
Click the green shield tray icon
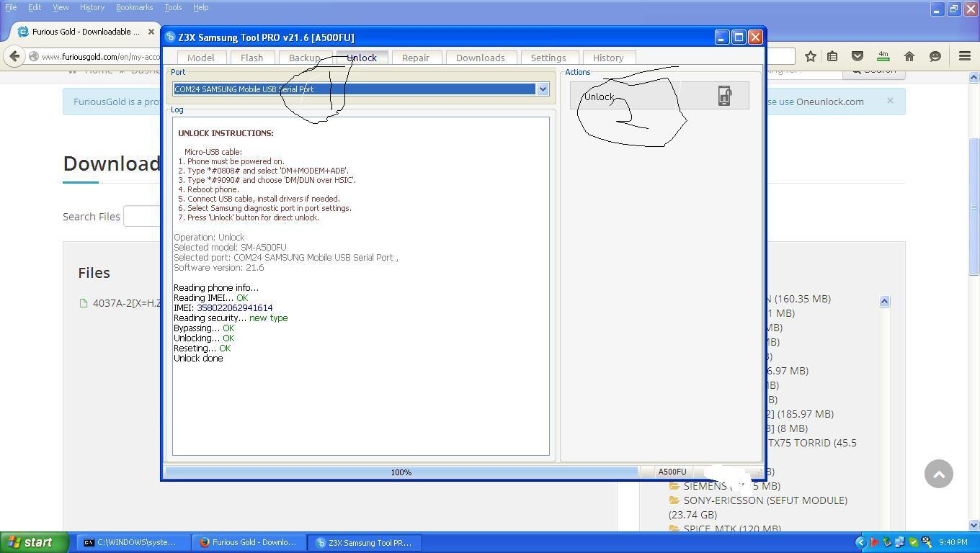pos(914,542)
